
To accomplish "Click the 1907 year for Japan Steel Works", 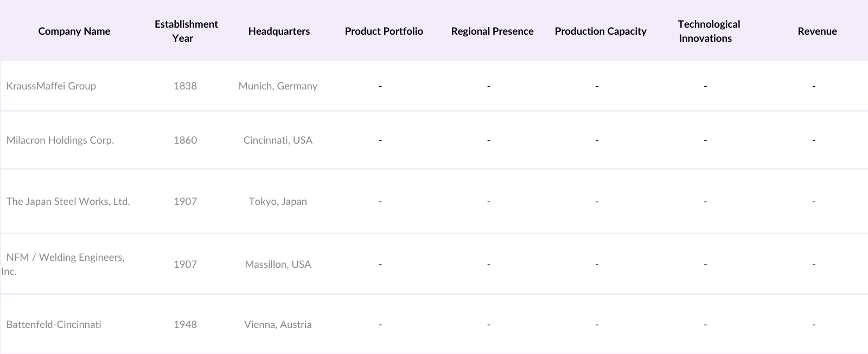I will click(x=185, y=201).
